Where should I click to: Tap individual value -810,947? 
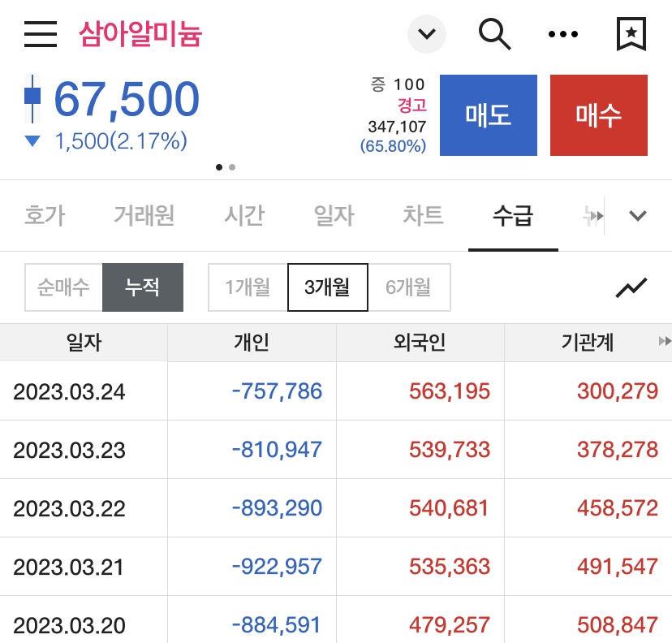[x=277, y=449]
